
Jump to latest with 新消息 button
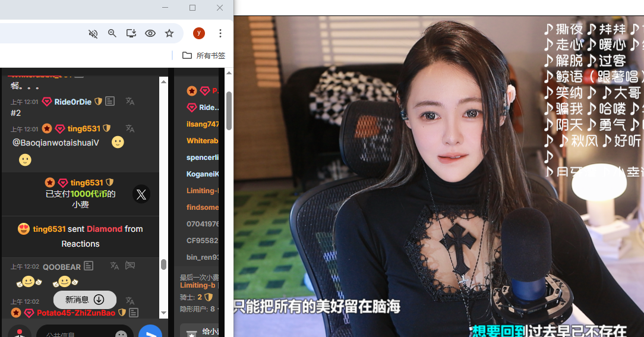(x=84, y=300)
